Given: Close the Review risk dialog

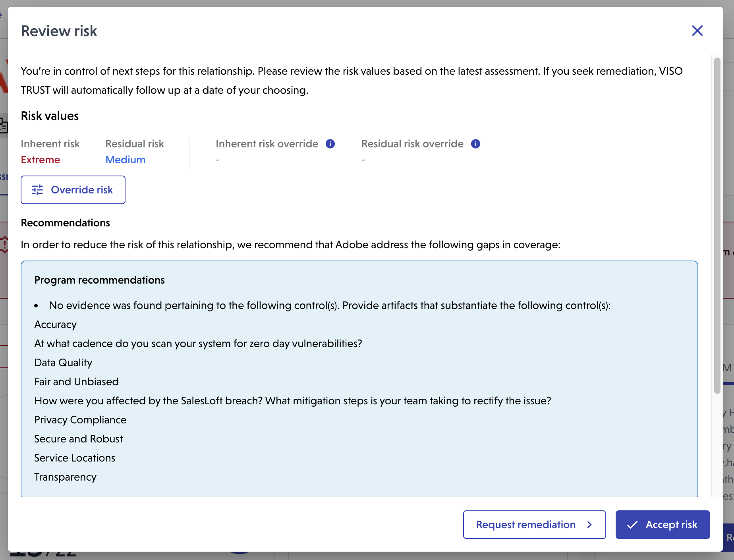Looking at the screenshot, I should 697,31.
